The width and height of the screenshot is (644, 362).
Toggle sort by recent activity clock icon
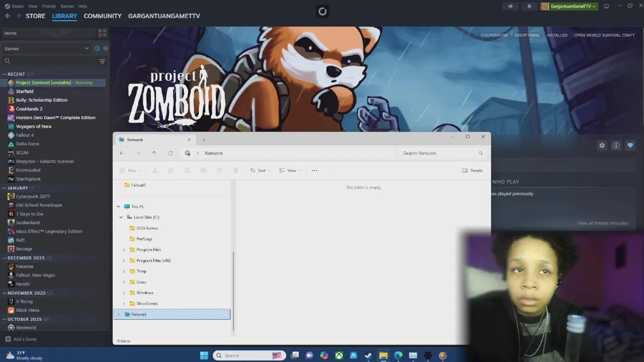pos(97,48)
